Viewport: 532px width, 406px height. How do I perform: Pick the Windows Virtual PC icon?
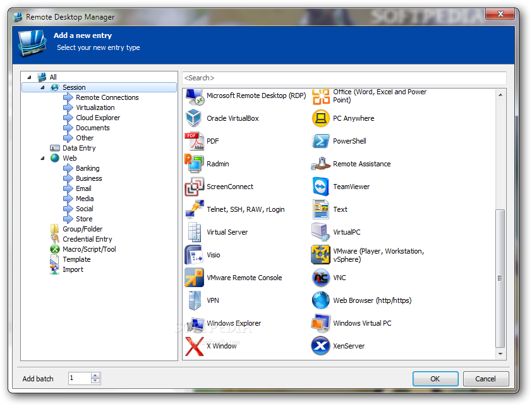(320, 323)
